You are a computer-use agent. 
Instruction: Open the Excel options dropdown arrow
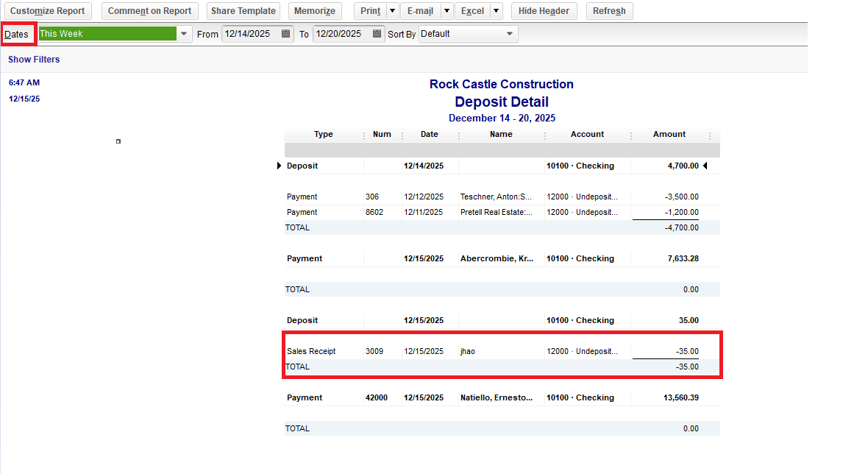coord(496,11)
